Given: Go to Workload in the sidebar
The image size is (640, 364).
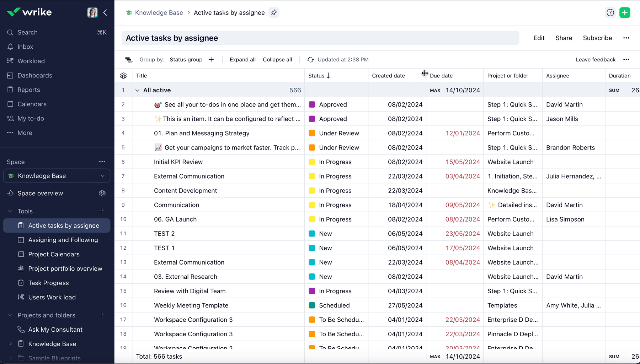Looking at the screenshot, I should pos(31,61).
